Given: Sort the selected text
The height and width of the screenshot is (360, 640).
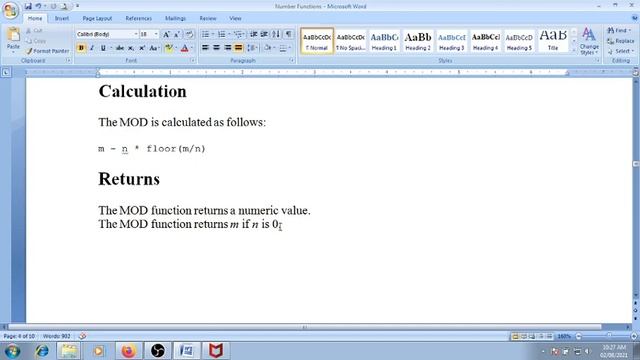Looking at the screenshot, I should (x=276, y=34).
